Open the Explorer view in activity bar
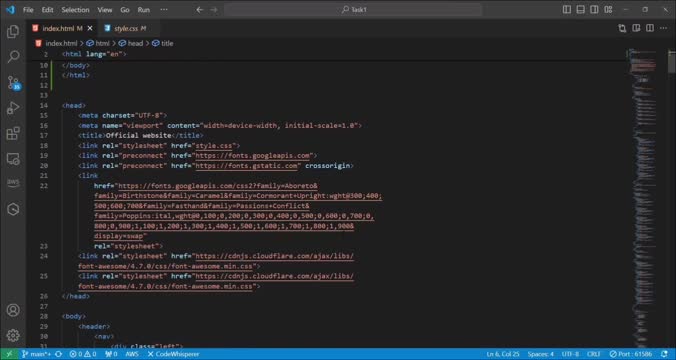 point(13,31)
